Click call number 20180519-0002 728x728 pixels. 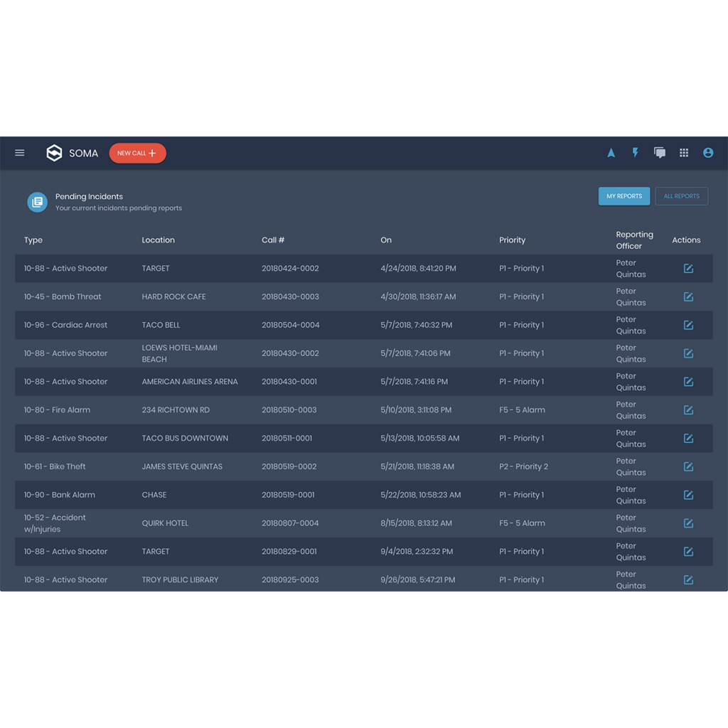[x=289, y=466]
